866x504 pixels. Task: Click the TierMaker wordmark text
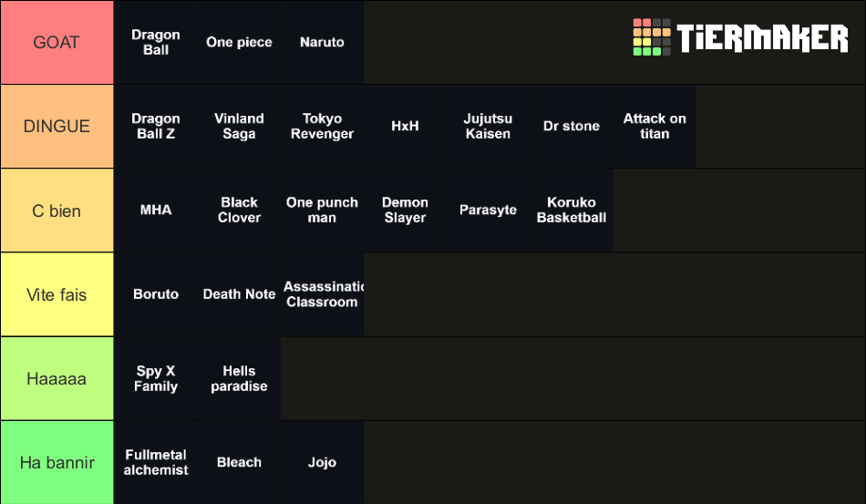(762, 38)
